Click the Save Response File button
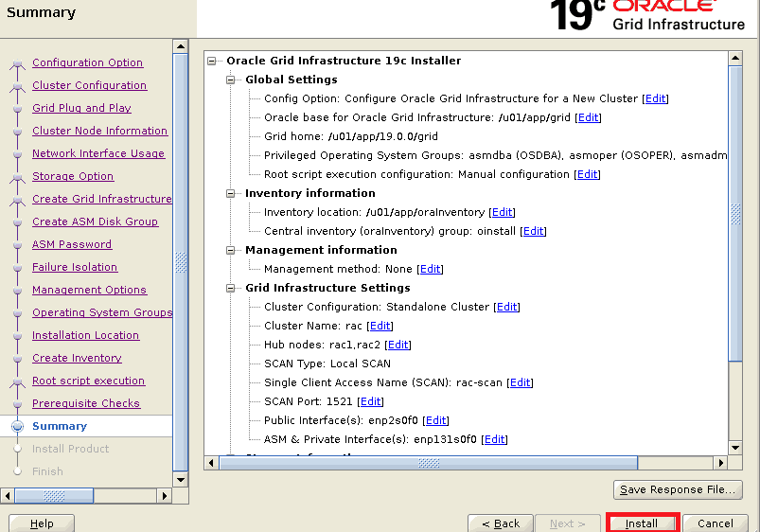760x532 pixels. point(678,489)
